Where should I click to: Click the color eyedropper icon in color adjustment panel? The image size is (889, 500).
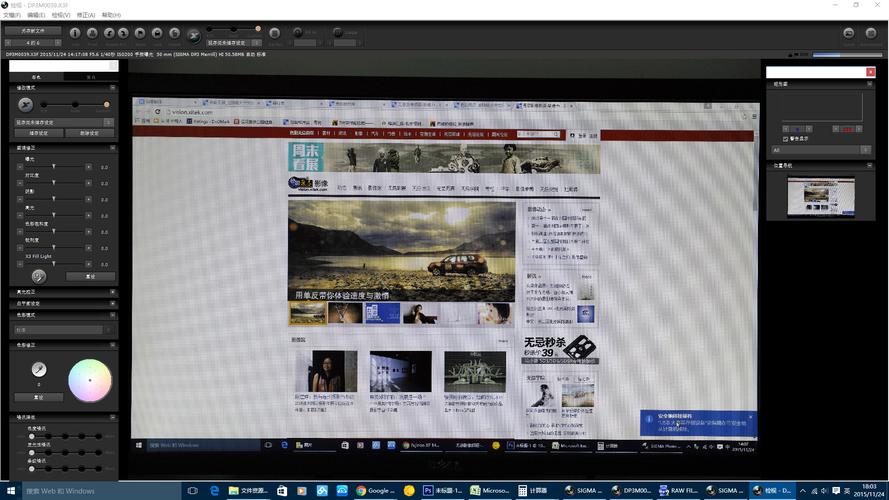point(39,369)
